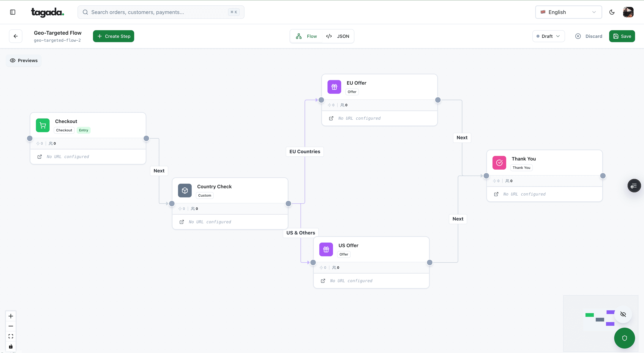The image size is (644, 353).
Task: Select the shopping cart icon on Checkout node
Action: coord(42,125)
